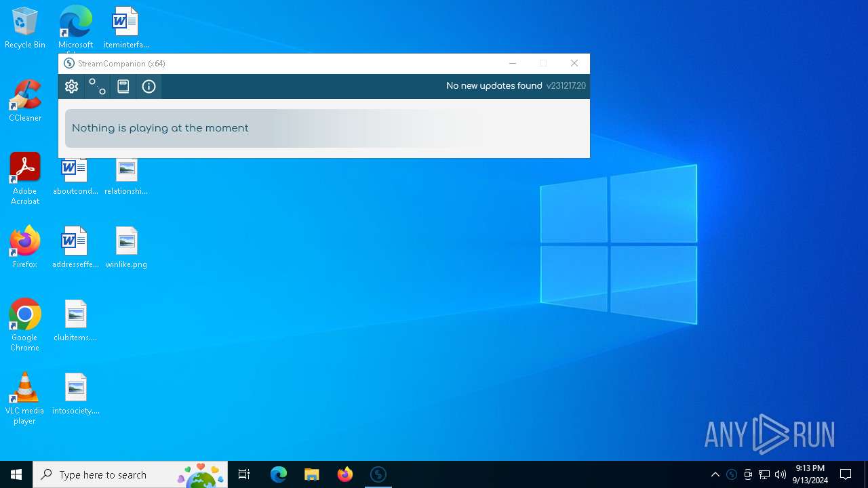Click StreamCompanion tray icon
The height and width of the screenshot is (488, 868).
click(732, 474)
